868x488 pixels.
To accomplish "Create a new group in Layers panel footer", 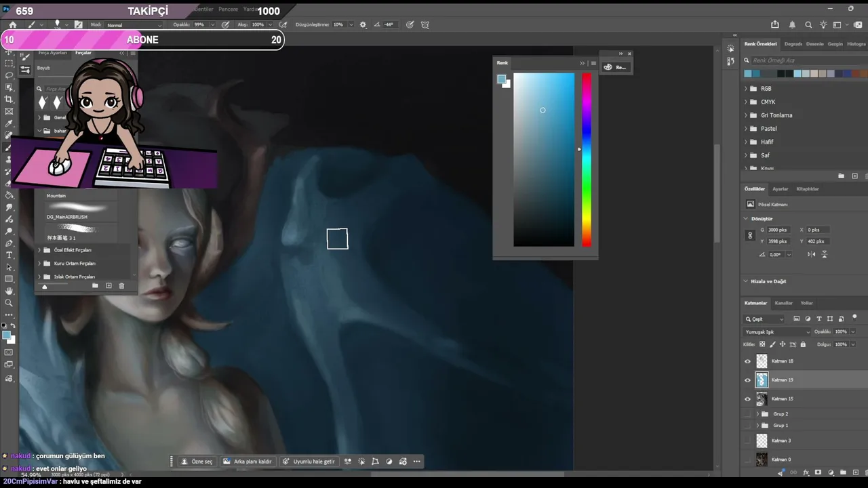I will 842,472.
